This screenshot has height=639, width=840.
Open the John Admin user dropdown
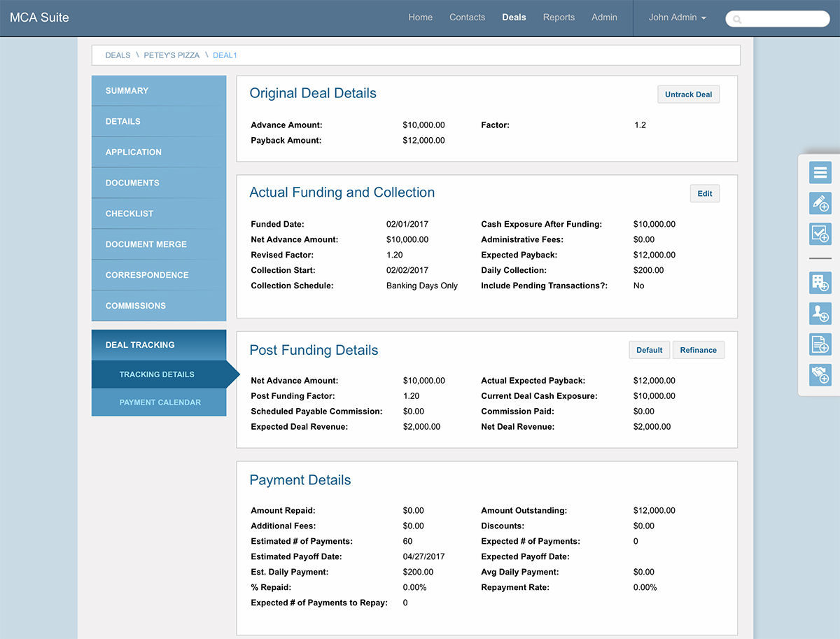[x=677, y=17]
